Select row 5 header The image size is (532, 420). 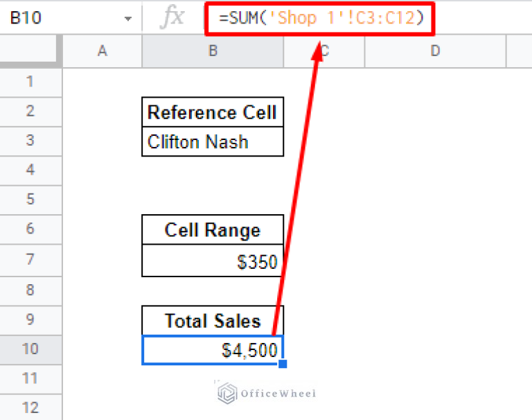(30, 200)
